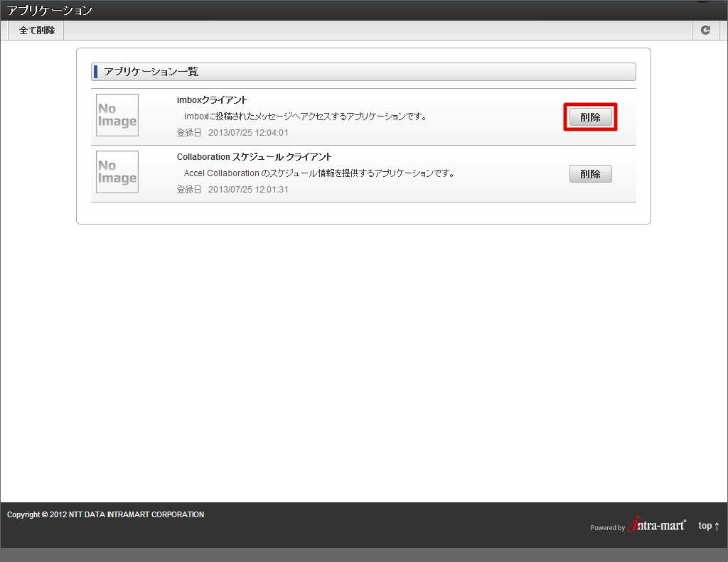
Task: Click the blue bar beside アプリケーション一覧
Action: (95, 71)
